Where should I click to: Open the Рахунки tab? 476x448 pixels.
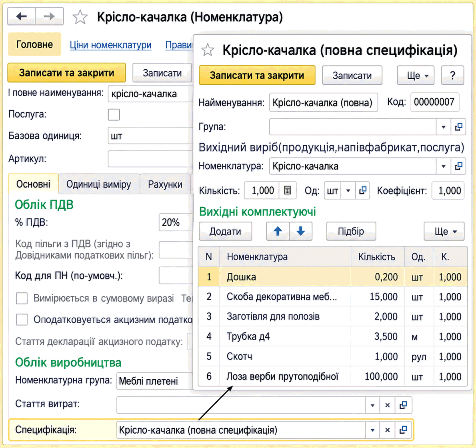pyautogui.click(x=165, y=184)
